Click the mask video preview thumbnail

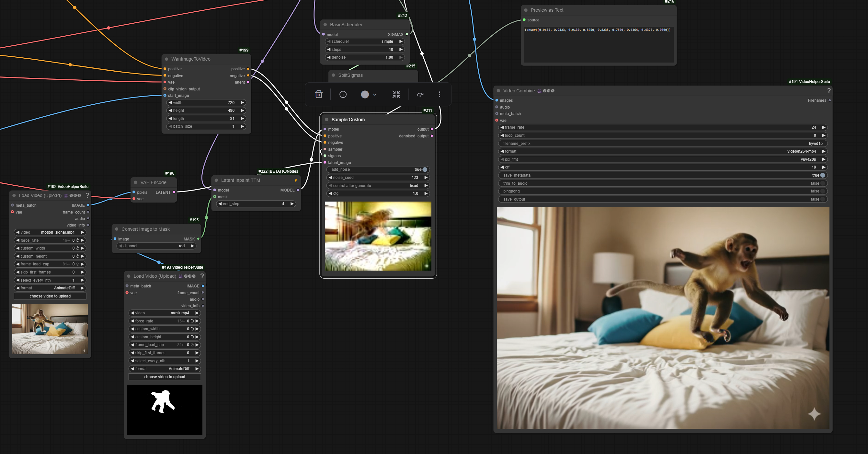point(165,410)
